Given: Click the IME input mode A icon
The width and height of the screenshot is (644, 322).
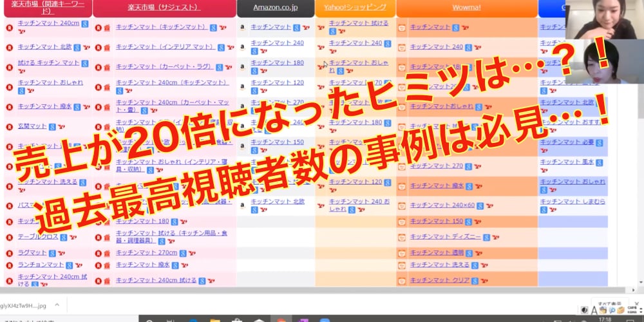Looking at the screenshot, I should pos(594,309).
